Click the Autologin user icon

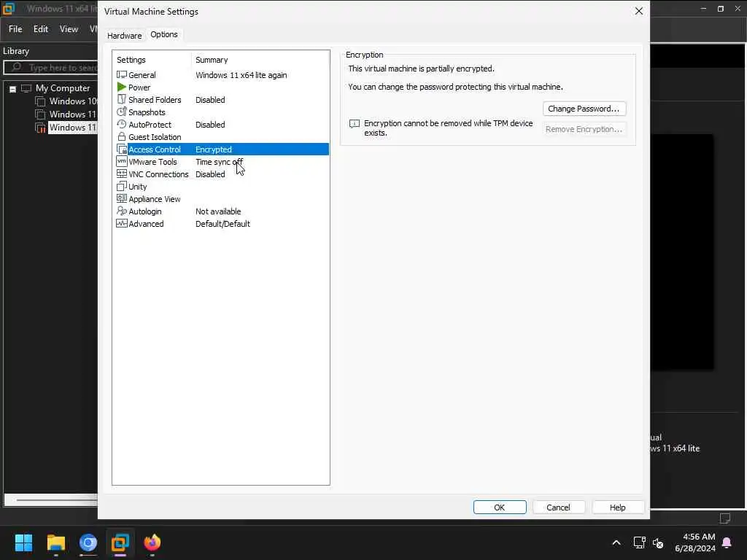click(122, 211)
